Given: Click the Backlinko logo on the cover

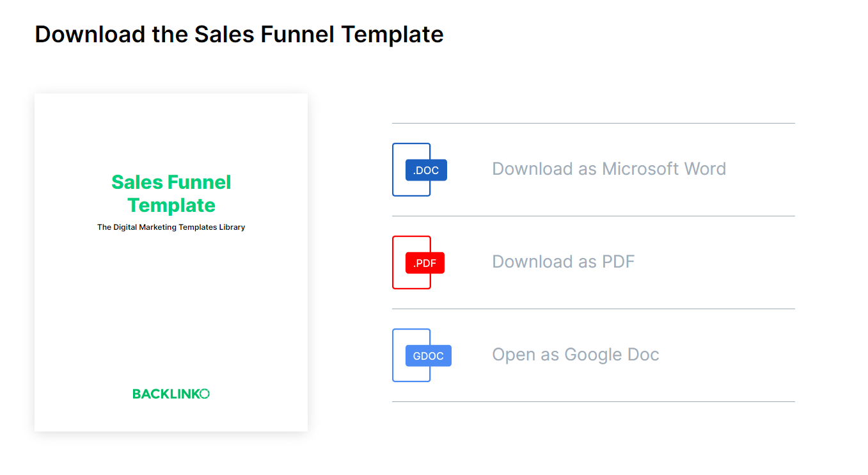Looking at the screenshot, I should pos(171,394).
